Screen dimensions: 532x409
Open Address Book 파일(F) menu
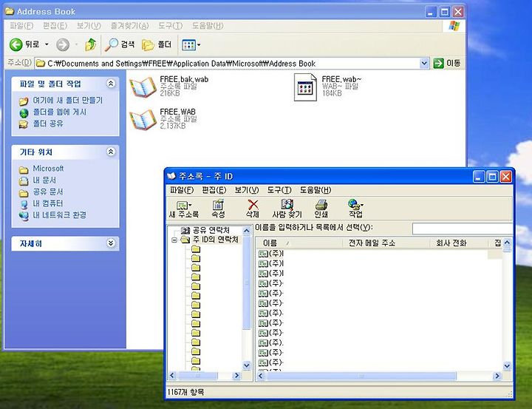tap(182, 190)
